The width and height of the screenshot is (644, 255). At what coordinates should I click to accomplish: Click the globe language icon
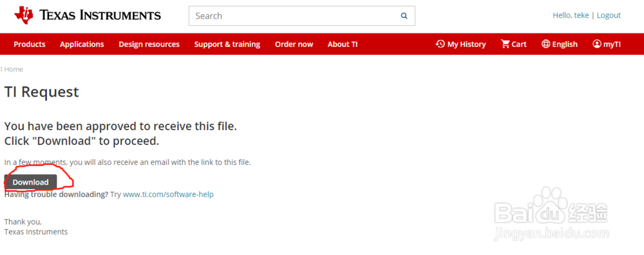[x=546, y=44]
